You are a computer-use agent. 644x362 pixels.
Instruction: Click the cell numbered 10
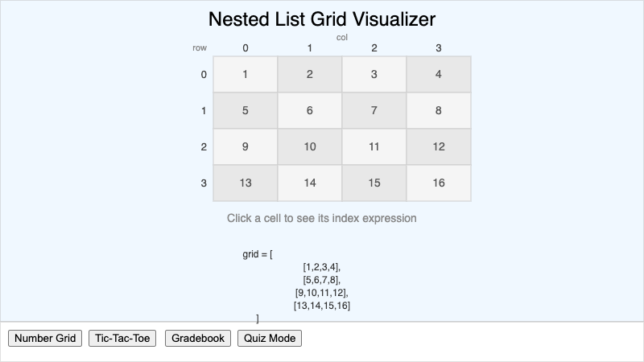pos(310,147)
